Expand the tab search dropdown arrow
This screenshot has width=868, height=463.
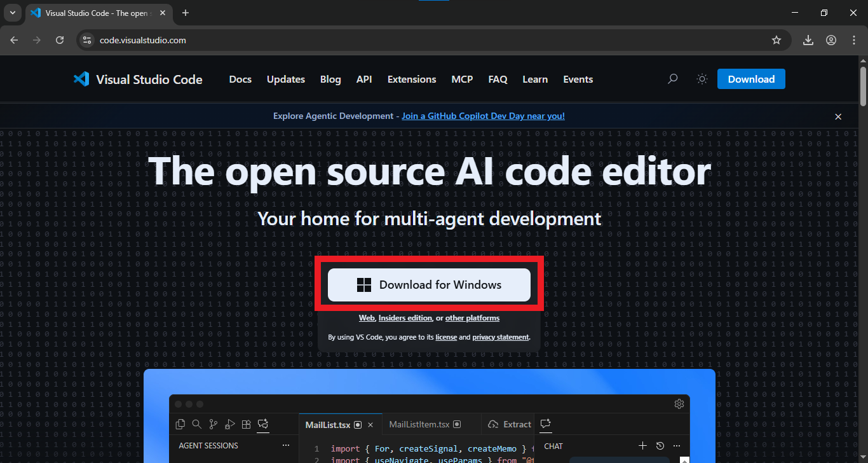tap(12, 13)
